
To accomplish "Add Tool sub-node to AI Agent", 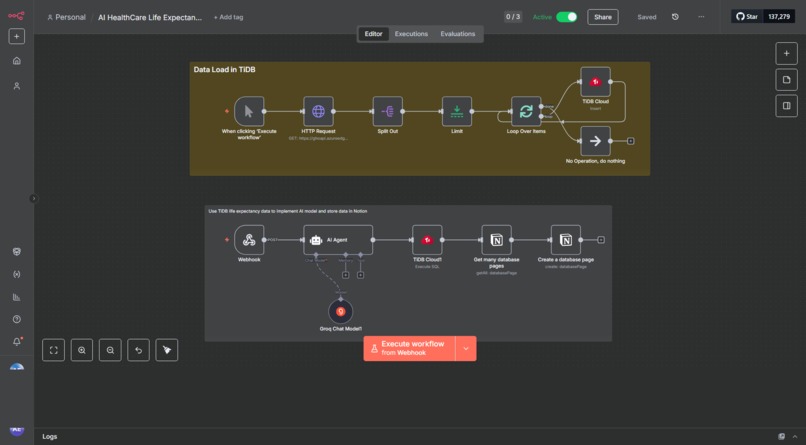I will (x=360, y=275).
